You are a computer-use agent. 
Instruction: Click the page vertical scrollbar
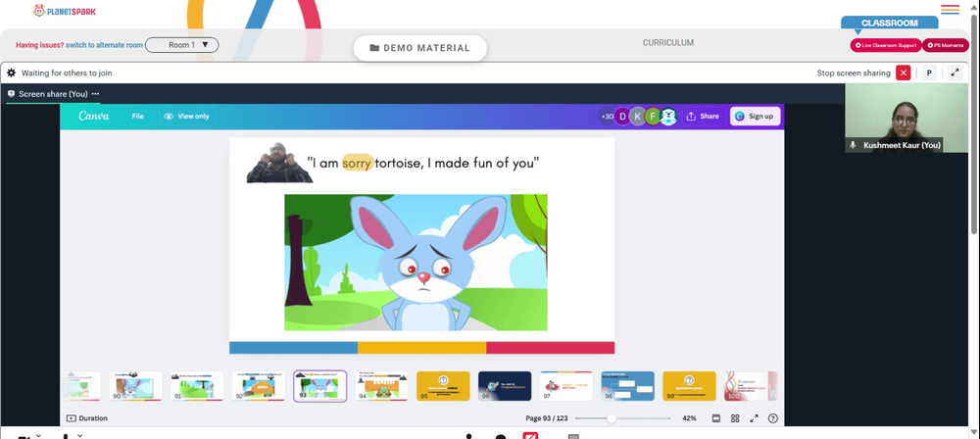coord(975,125)
